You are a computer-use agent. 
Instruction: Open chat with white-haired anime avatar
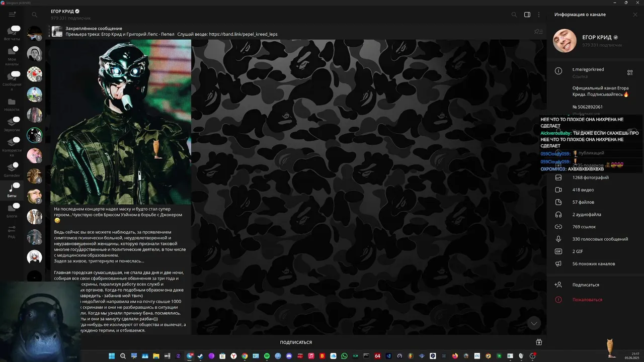[x=34, y=257]
